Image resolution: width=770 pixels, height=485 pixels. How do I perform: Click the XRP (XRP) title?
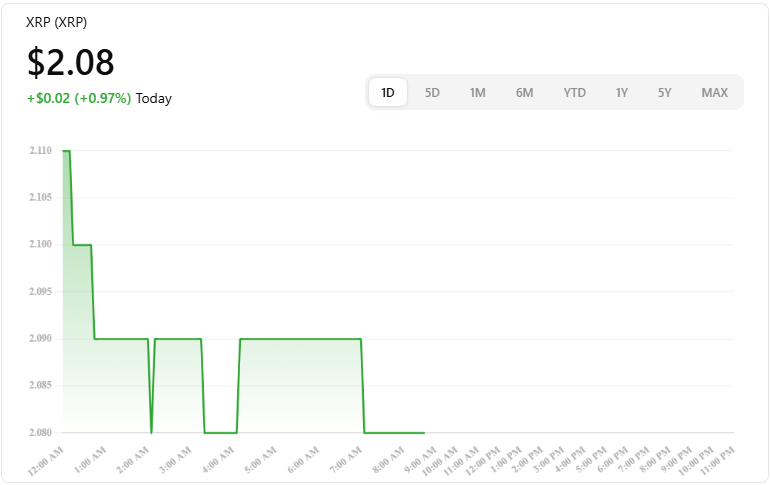point(56,22)
